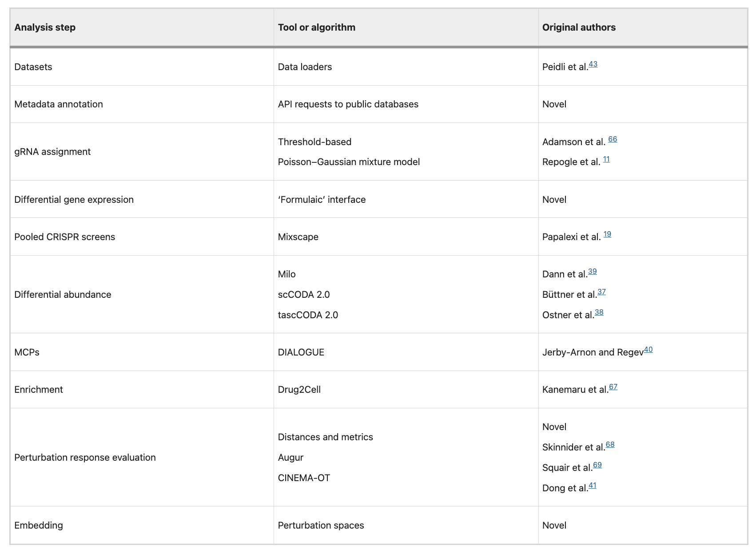Viewport: 756px width, 553px height.
Task: Click the Drug2Cell table entry
Action: click(299, 390)
